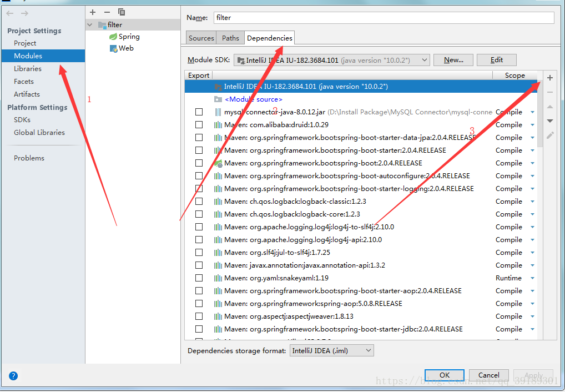Click spring-boot:2.0.4.RELEASE library icon
Image resolution: width=565 pixels, height=392 pixels.
pyautogui.click(x=218, y=163)
